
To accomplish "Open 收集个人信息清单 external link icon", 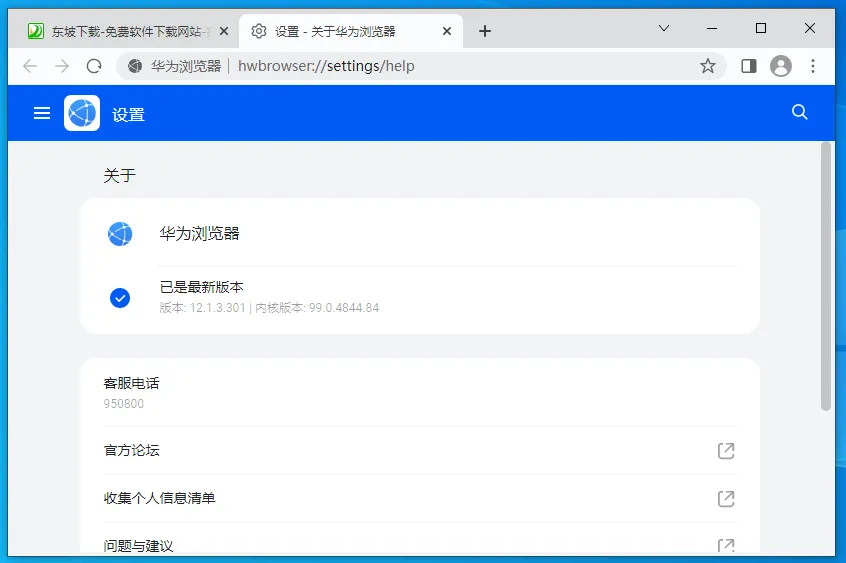I will point(726,499).
